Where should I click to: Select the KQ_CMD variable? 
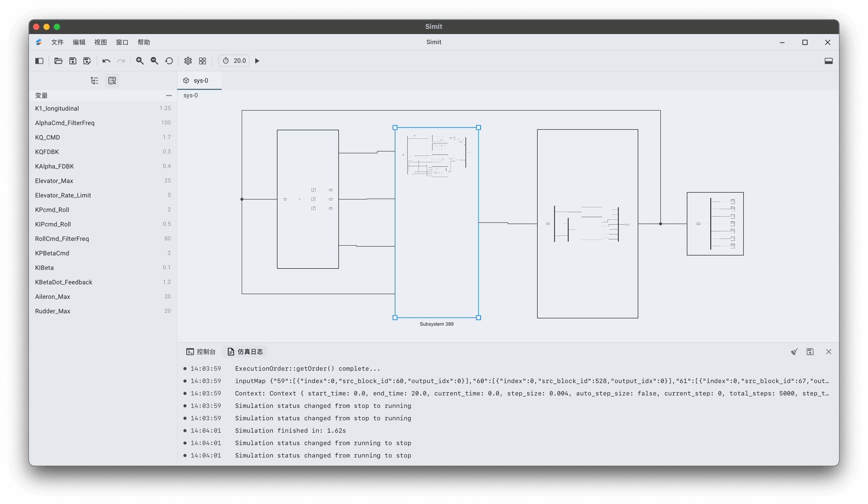47,138
